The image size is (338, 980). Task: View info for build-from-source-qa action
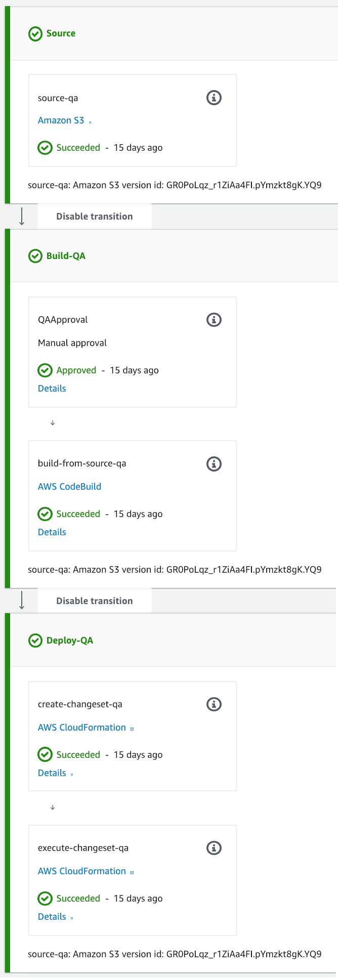(x=214, y=463)
